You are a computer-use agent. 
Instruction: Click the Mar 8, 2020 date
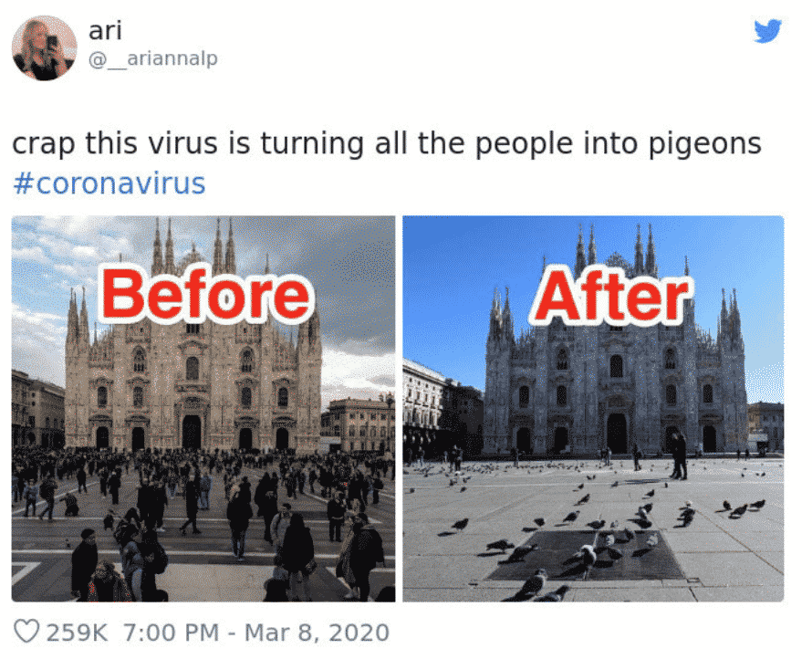[317, 633]
